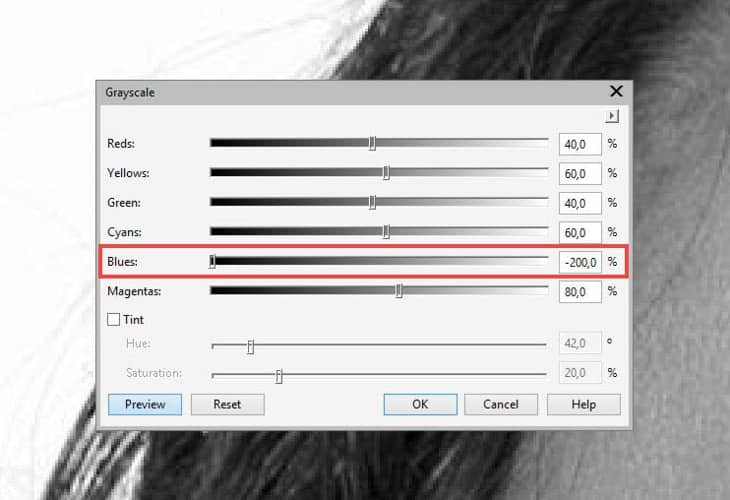Click the Yellows value input box

coord(579,173)
